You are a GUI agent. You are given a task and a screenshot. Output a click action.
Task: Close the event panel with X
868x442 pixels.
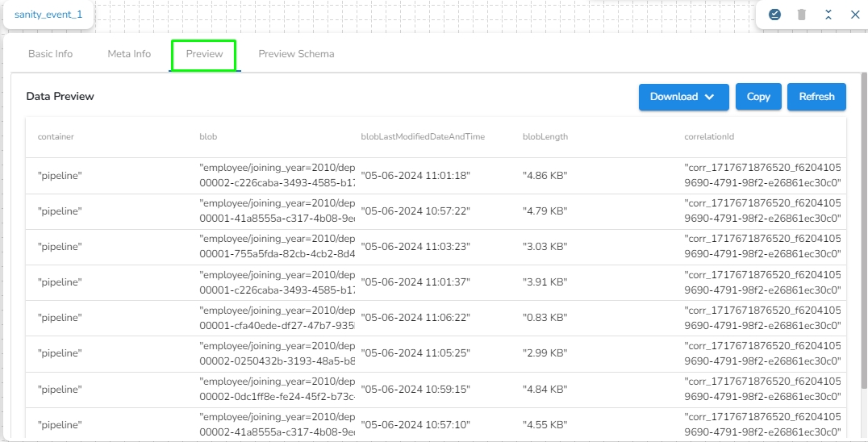coord(855,15)
